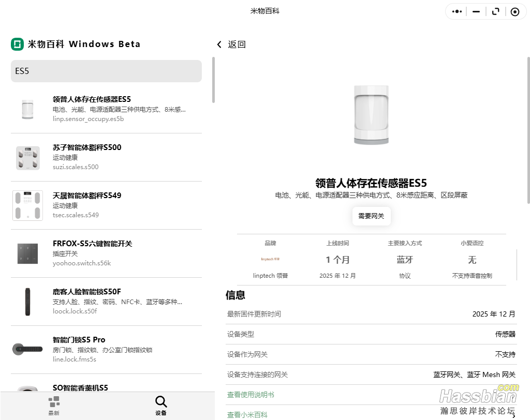The width and height of the screenshot is (530, 420).
Task: Select 智能门锁S5 Pro in the list
Action: [106, 349]
